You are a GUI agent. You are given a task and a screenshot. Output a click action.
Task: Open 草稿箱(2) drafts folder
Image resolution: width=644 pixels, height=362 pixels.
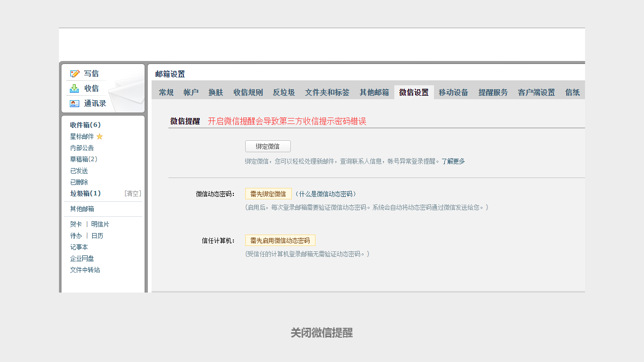pos(84,159)
